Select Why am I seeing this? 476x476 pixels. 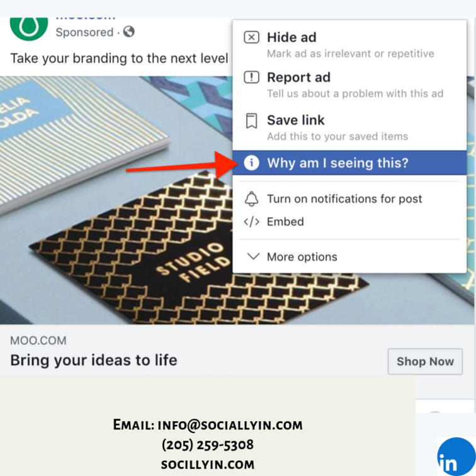pos(349,162)
